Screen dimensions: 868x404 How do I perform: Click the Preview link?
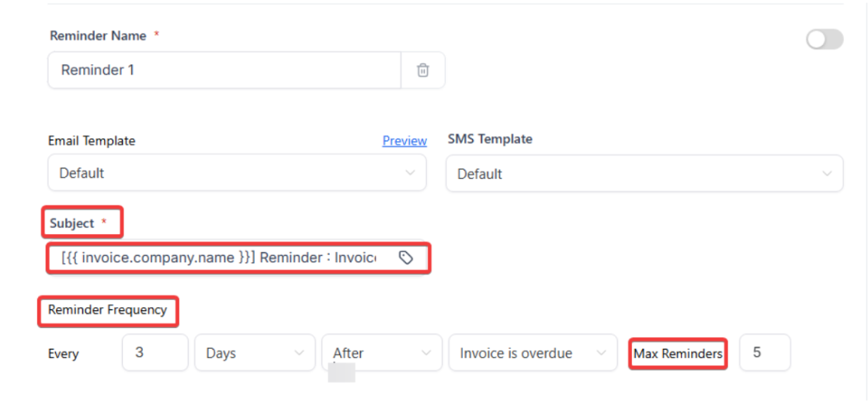[x=404, y=141]
